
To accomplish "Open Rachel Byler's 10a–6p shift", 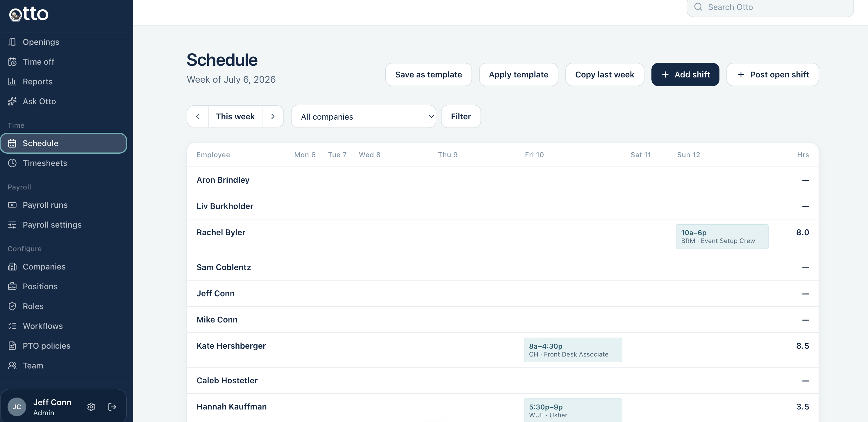I will 722,237.
